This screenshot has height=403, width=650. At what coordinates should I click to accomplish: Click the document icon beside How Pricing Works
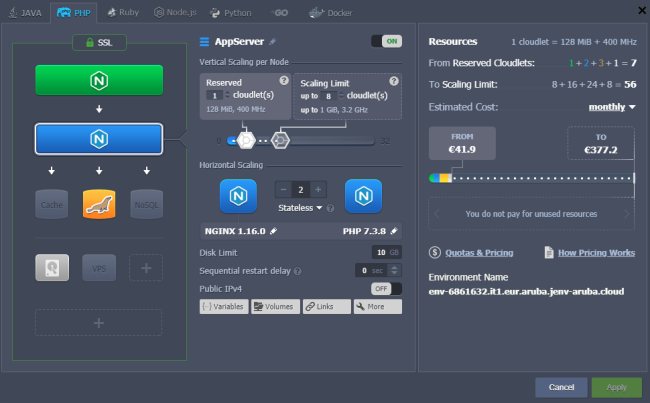(x=549, y=252)
